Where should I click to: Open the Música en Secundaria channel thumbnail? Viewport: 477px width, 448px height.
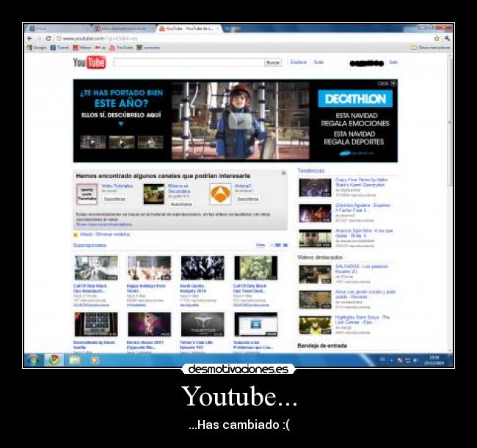[x=154, y=194]
